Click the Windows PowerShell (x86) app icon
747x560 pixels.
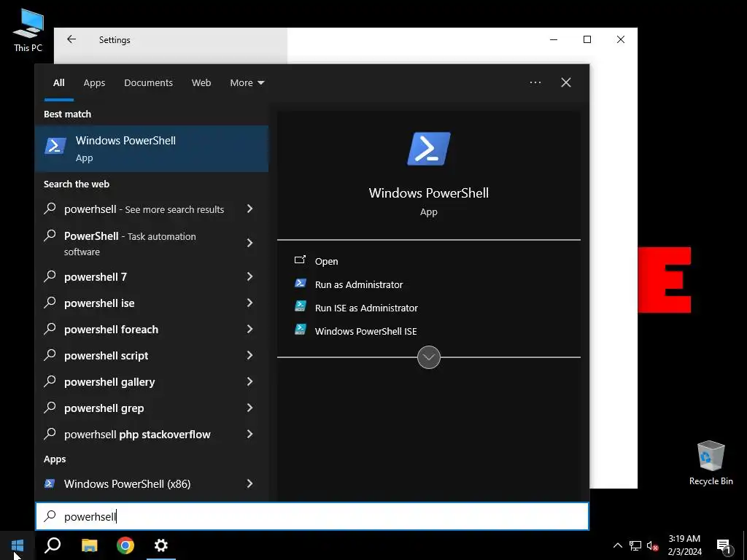point(49,483)
